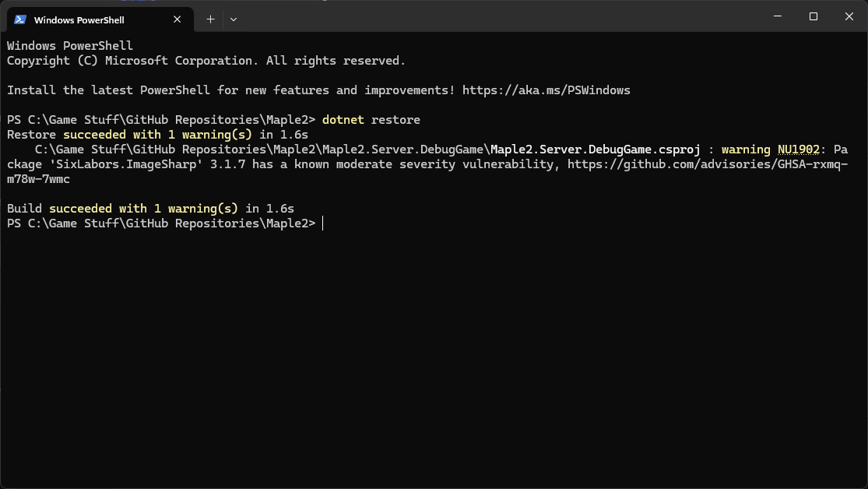868x489 pixels.
Task: Click the Microsoft Corporation copyright line
Action: coord(206,61)
